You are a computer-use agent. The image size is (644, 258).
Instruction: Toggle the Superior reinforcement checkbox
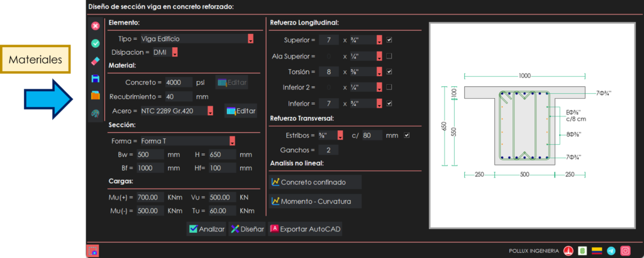click(389, 40)
